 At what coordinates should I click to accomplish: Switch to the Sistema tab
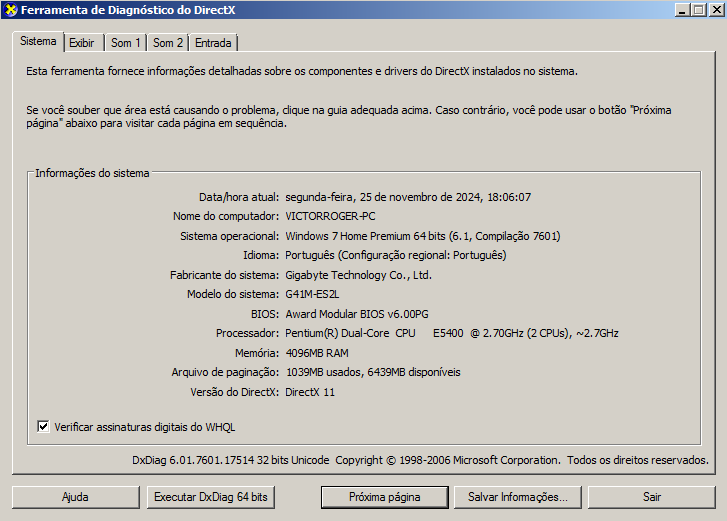tap(38, 41)
